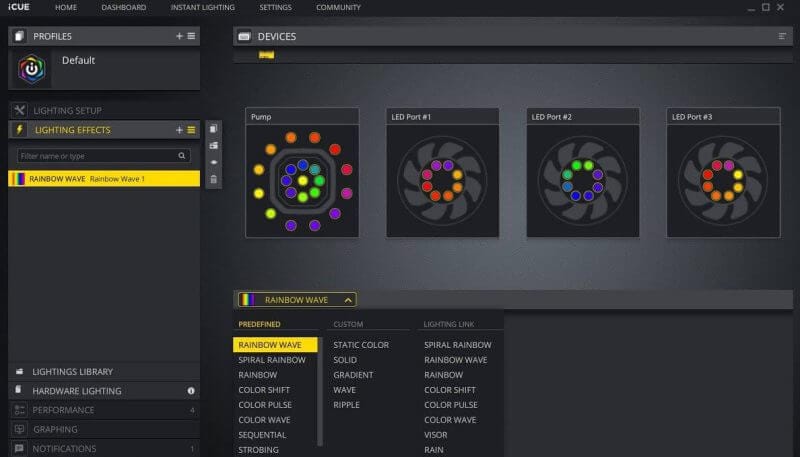The width and height of the screenshot is (800, 457).
Task: Select Static Color under Custom effects
Action: pyautogui.click(x=361, y=345)
